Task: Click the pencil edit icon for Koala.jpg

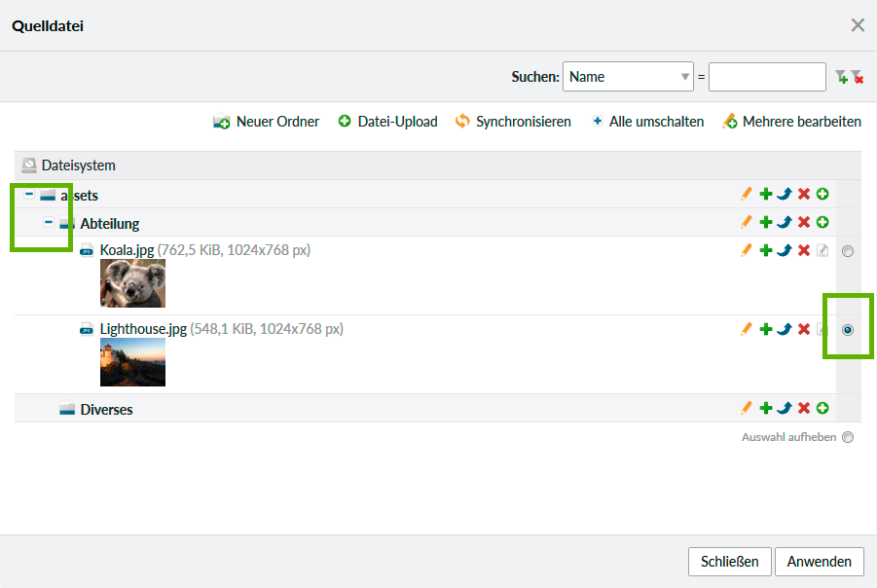Action: point(747,251)
